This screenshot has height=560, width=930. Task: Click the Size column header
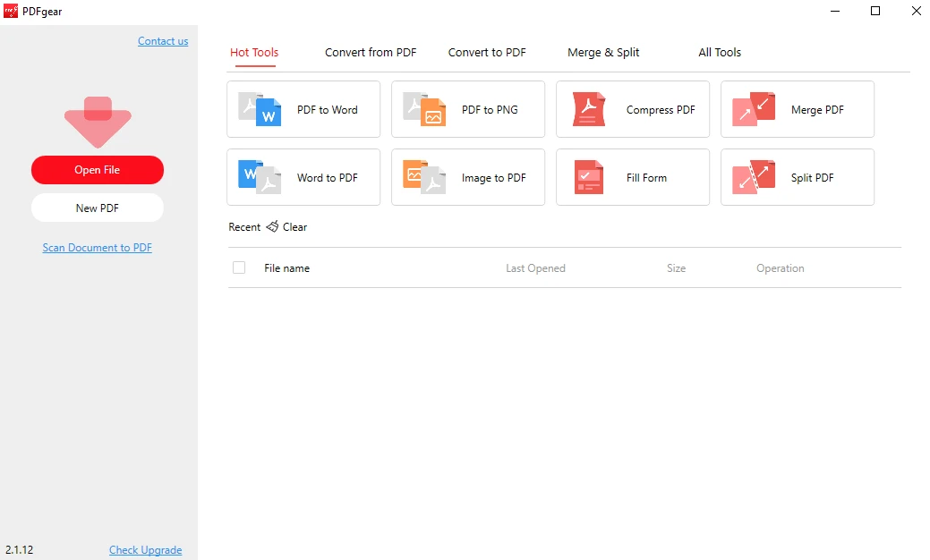pos(676,267)
